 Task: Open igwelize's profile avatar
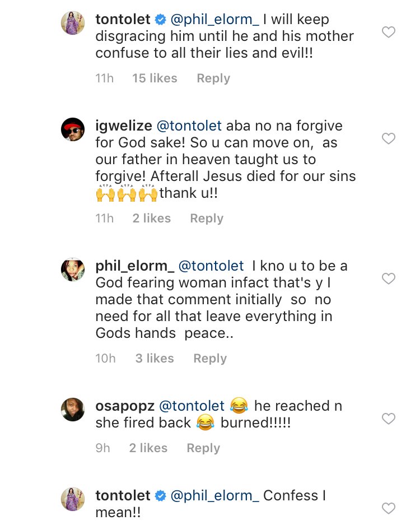73,129
